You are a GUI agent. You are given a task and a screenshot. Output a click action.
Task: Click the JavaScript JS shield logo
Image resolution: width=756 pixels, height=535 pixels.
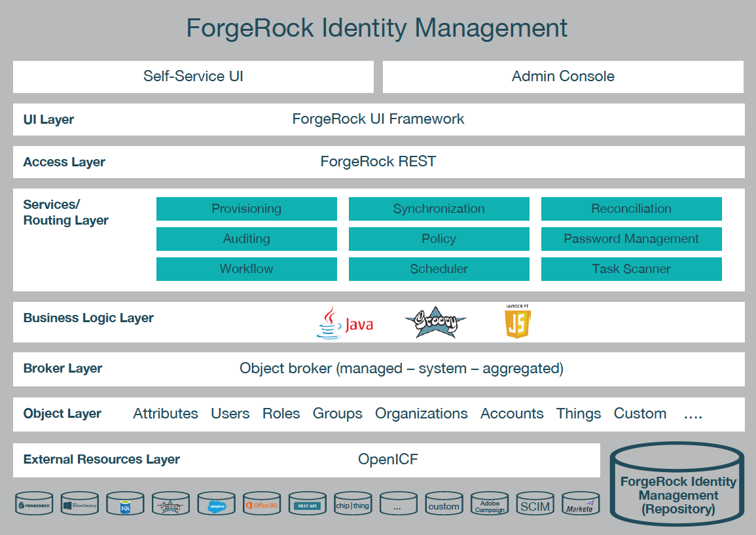(x=517, y=322)
